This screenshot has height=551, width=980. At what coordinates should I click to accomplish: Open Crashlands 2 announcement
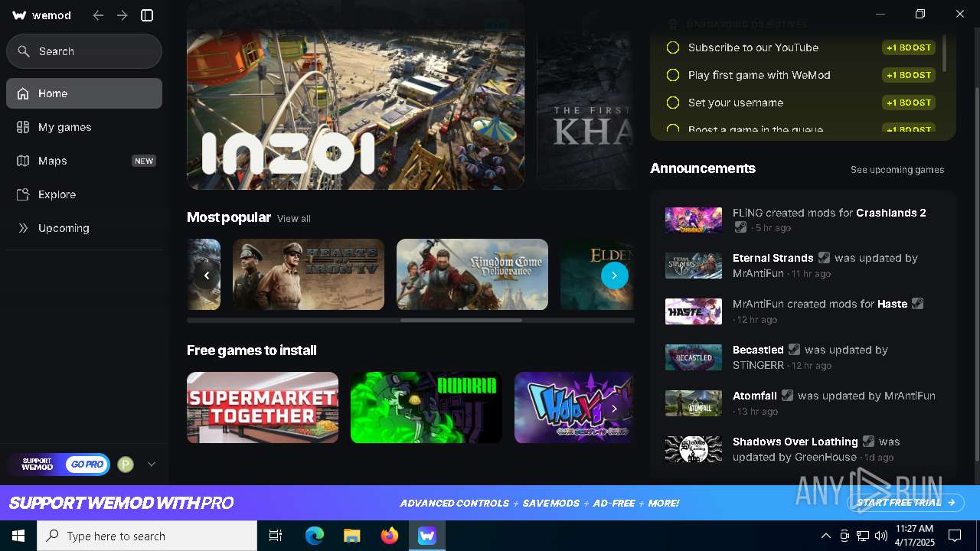pos(803,220)
